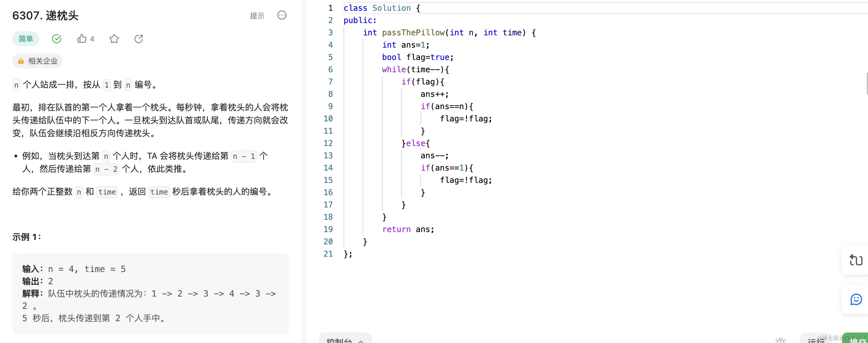Favorite the problem with the star icon
Screen dimensions: 868x343
[114, 39]
